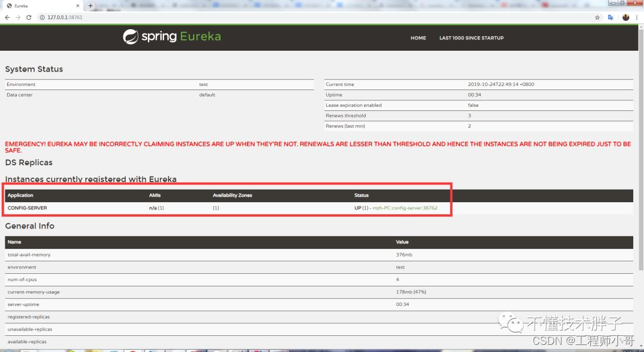This screenshot has height=352, width=644.
Task: Select the Uptime label
Action: coord(334,94)
